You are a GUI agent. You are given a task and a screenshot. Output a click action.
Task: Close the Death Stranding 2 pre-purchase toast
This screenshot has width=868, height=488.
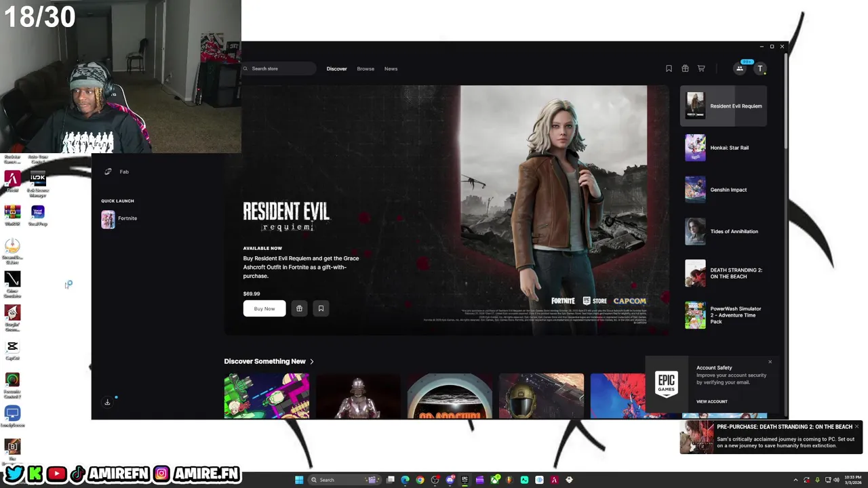pyautogui.click(x=856, y=426)
